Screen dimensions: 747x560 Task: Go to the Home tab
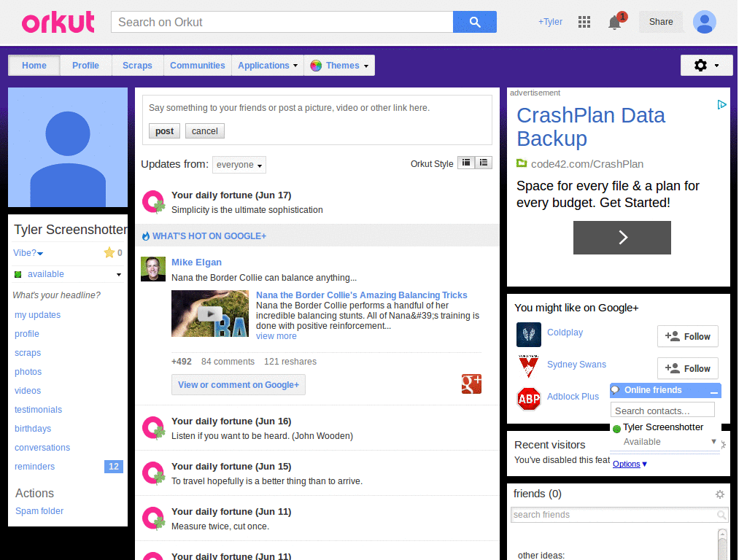[34, 66]
